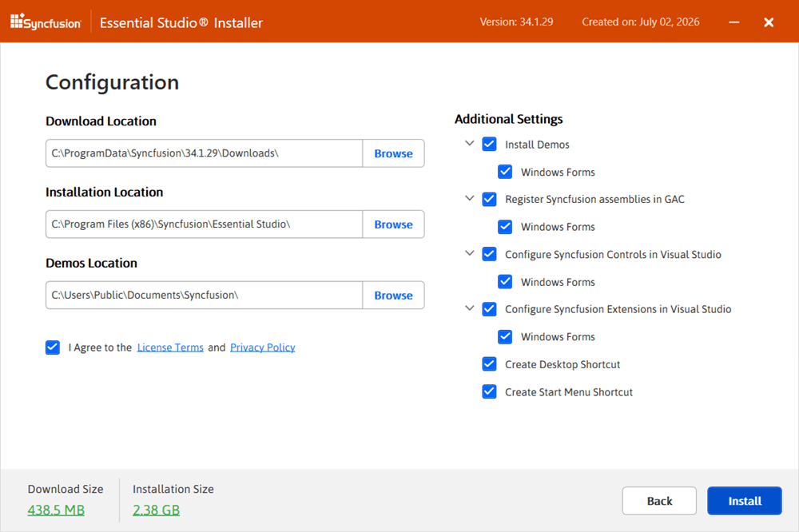Screen dimensions: 799x532
Task: Browse for Installation Location folder
Action: point(393,224)
